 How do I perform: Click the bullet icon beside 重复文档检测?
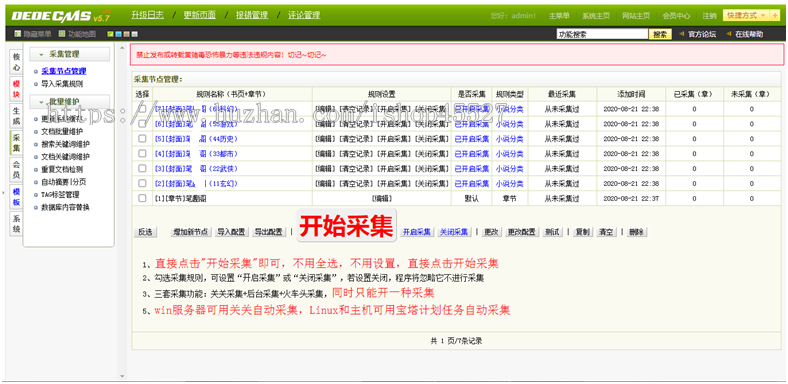tap(36, 170)
